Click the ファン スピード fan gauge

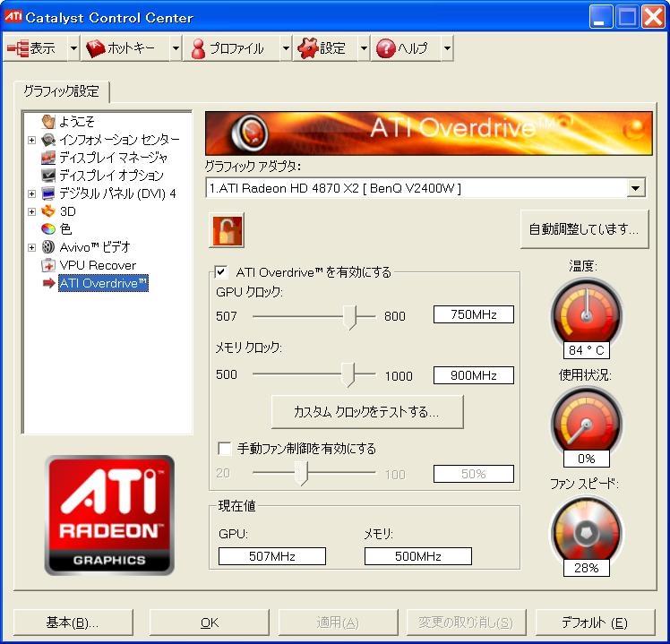click(586, 530)
